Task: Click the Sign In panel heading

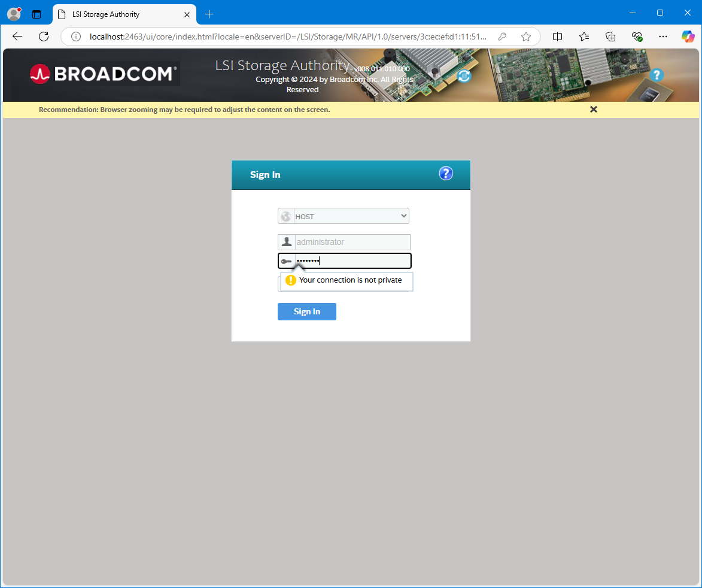Action: click(x=265, y=175)
